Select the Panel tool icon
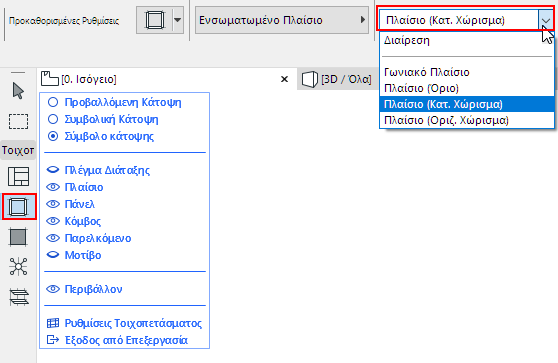The width and height of the screenshot is (558, 363). coord(18,237)
